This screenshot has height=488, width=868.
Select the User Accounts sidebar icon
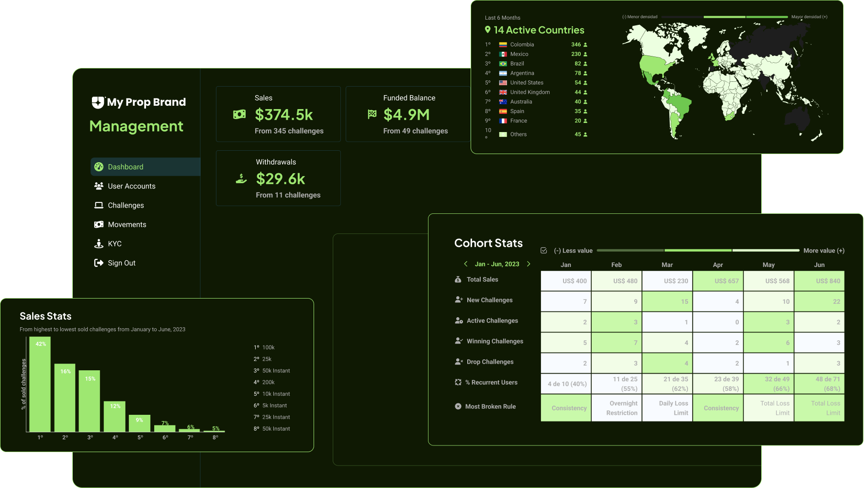pyautogui.click(x=99, y=186)
